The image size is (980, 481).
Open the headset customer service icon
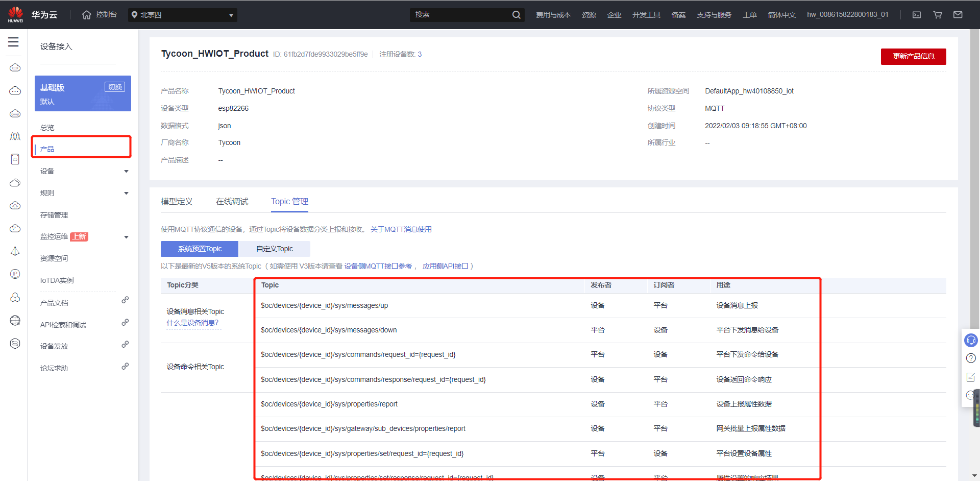pos(971,340)
